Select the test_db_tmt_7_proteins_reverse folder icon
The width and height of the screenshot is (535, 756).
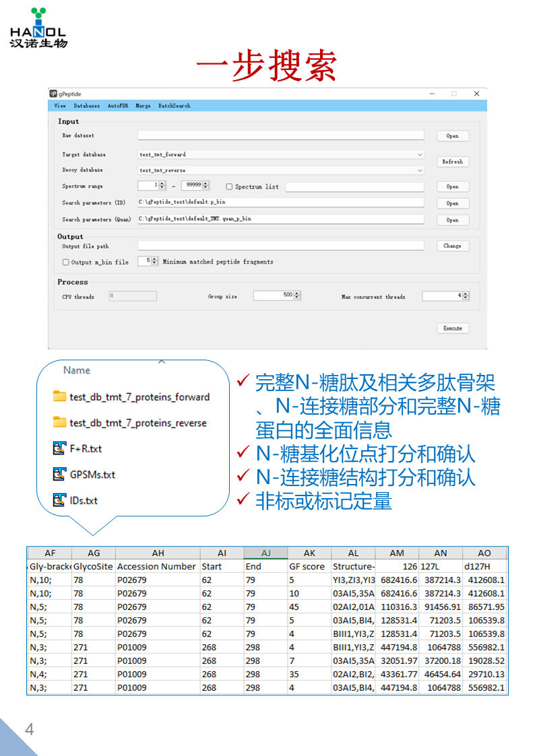(x=59, y=422)
